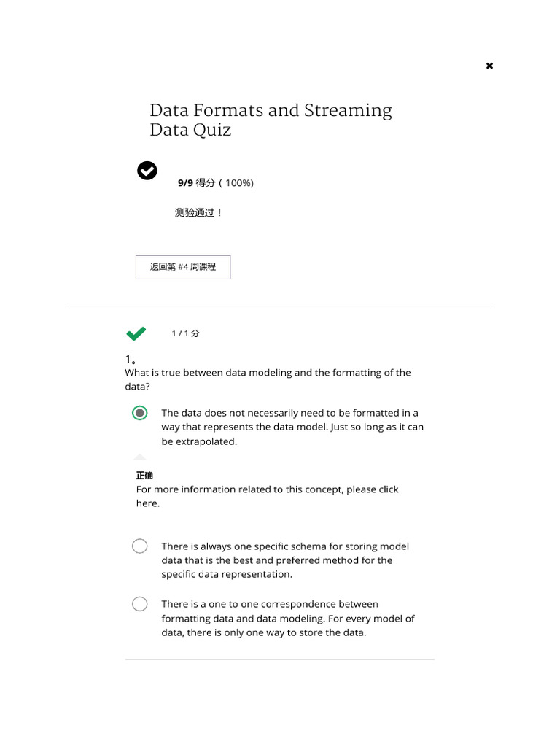The height and width of the screenshot is (747, 560).
Task: Click the 1 / 1 分 points label
Action: [x=185, y=333]
